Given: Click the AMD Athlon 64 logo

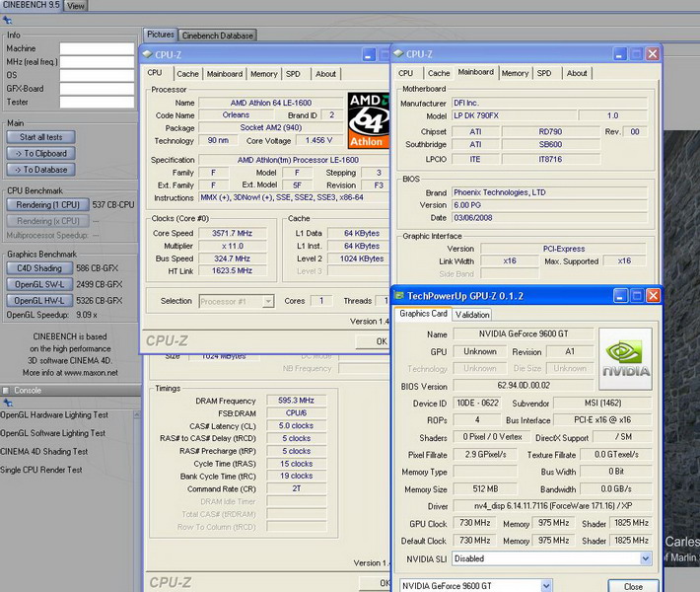Looking at the screenshot, I should point(367,119).
